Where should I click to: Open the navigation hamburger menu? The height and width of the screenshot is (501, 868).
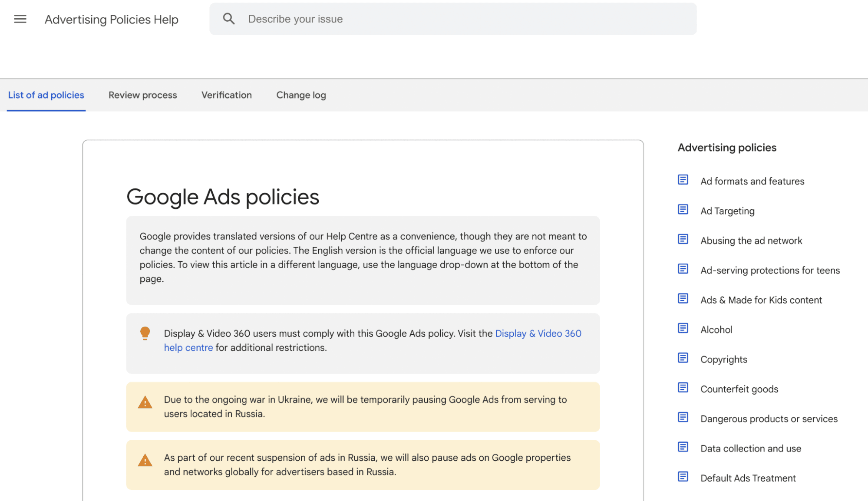coord(20,19)
